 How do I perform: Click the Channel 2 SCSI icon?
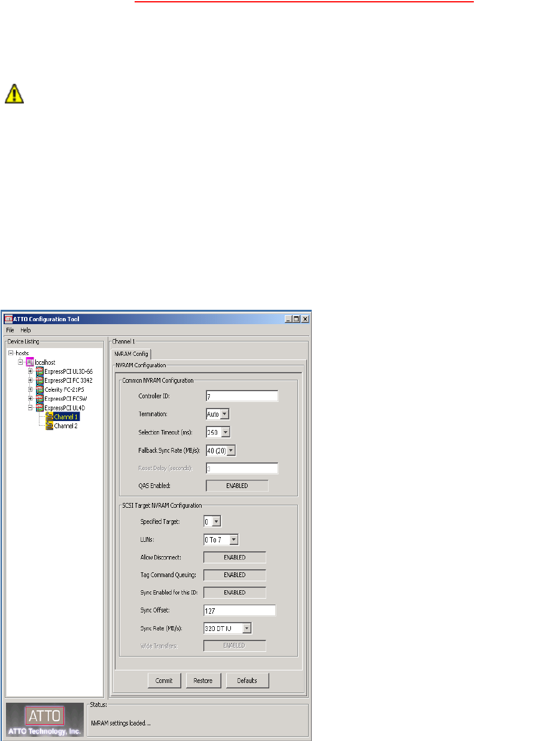pyautogui.click(x=50, y=426)
